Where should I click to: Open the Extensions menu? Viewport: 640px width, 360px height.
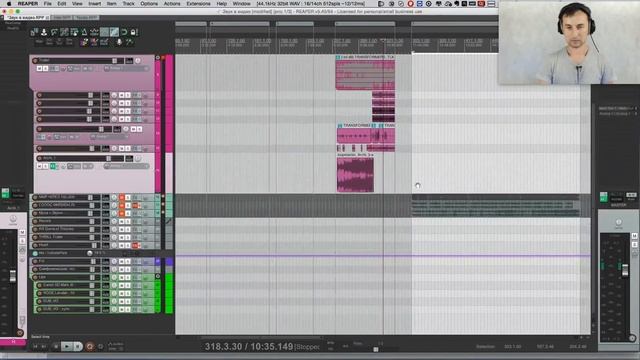pos(198,4)
